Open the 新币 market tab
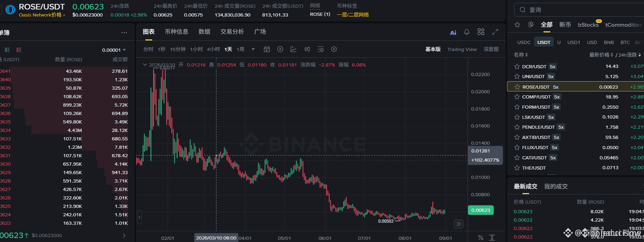644x242 pixels. point(565,25)
